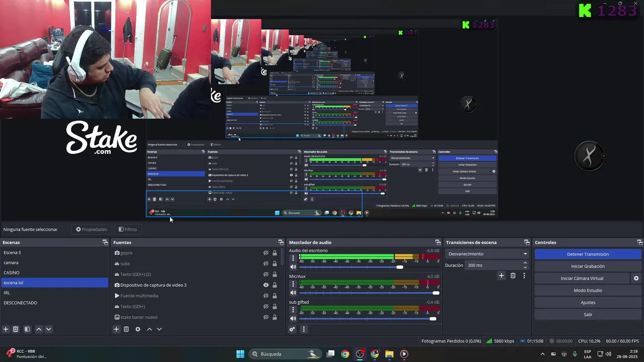Open sub gifted options menu

coord(293,309)
